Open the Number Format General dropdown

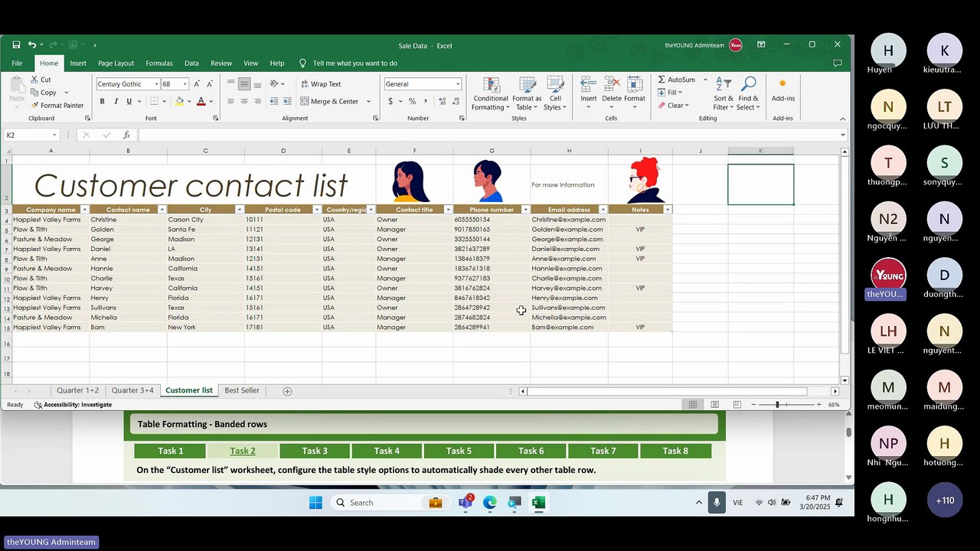click(x=458, y=84)
